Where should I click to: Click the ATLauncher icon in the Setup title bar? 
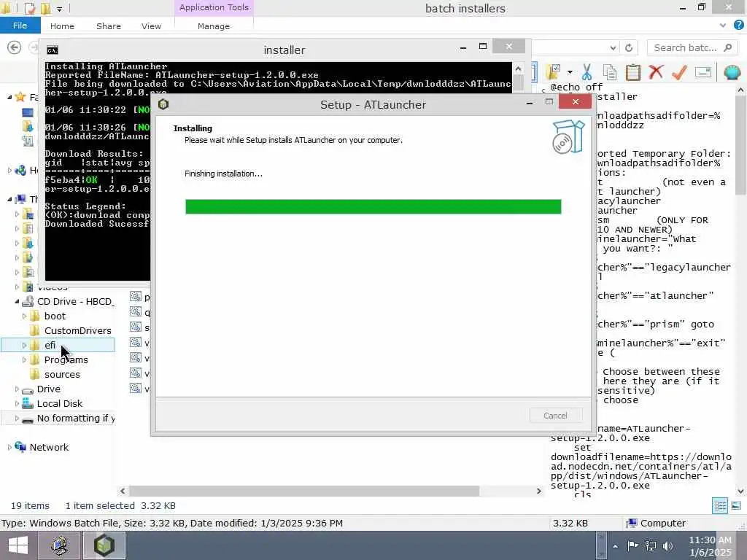163,104
